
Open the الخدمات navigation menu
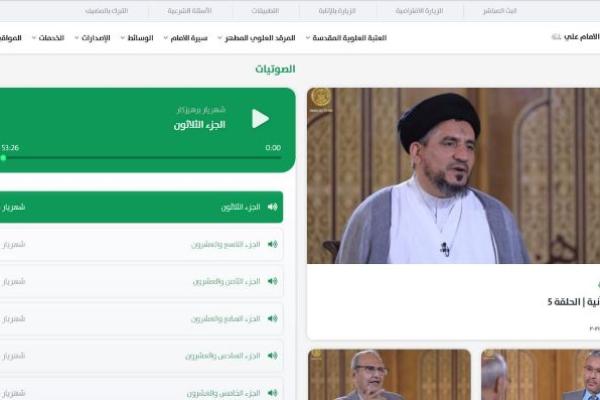pyautogui.click(x=48, y=38)
